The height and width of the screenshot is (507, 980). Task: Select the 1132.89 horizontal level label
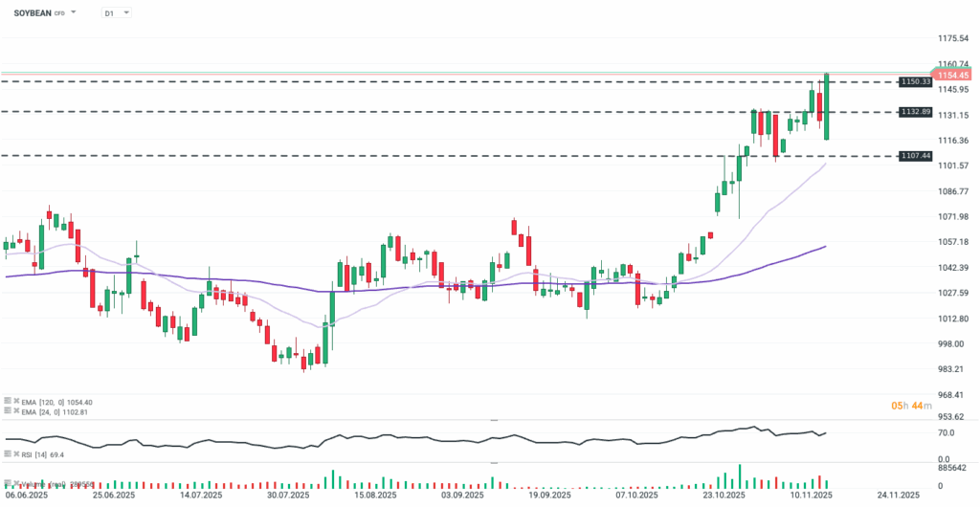(915, 112)
